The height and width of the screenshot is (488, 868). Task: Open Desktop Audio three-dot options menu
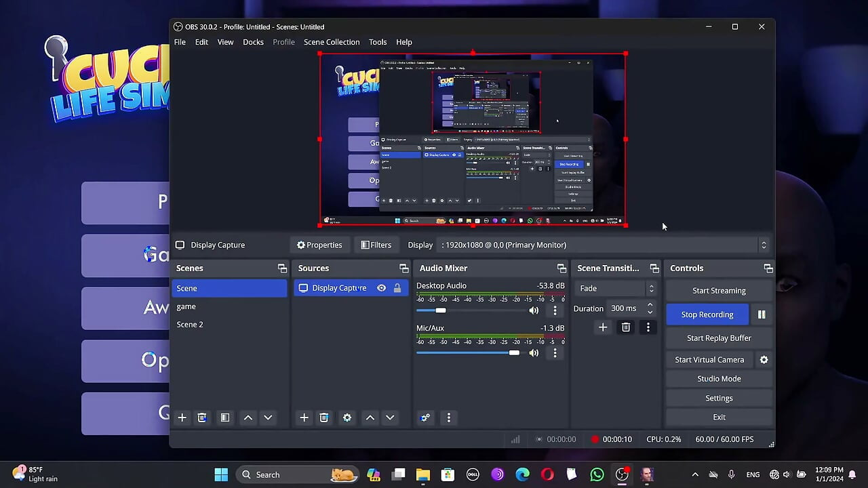[x=555, y=310]
